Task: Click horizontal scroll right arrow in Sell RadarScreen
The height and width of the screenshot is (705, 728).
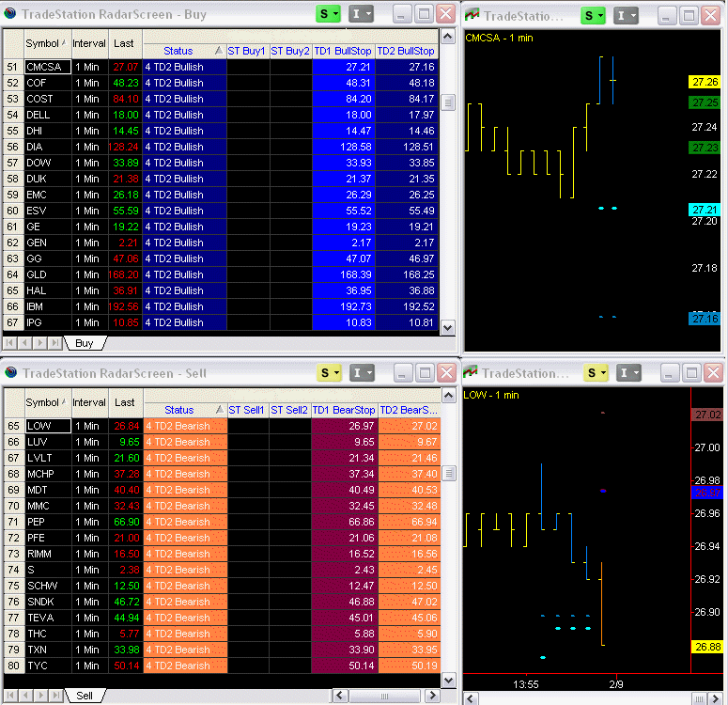Action: tap(432, 696)
